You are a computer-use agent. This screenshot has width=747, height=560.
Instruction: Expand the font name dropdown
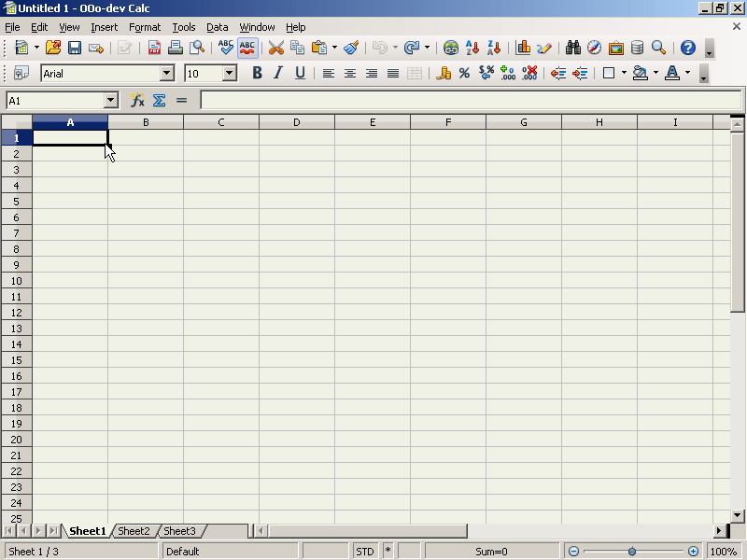pos(167,74)
